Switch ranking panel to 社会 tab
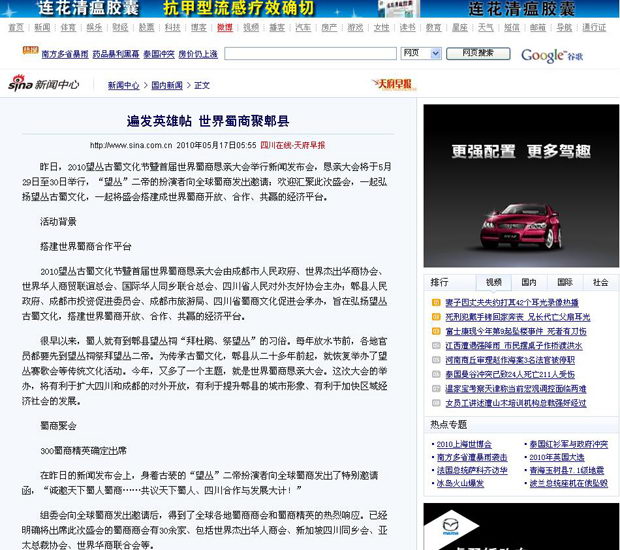The height and width of the screenshot is (550, 620). coord(600,282)
